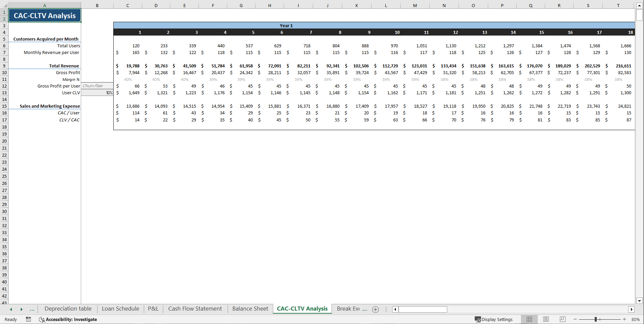Select the Depreciation table tab
Image resolution: width=644 pixels, height=324 pixels.
(68, 309)
